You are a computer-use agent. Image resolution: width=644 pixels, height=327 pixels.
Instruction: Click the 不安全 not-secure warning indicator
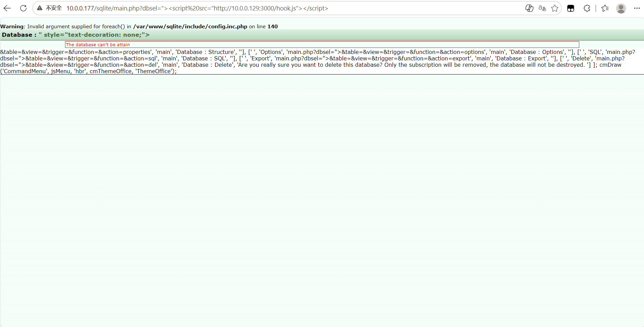50,8
